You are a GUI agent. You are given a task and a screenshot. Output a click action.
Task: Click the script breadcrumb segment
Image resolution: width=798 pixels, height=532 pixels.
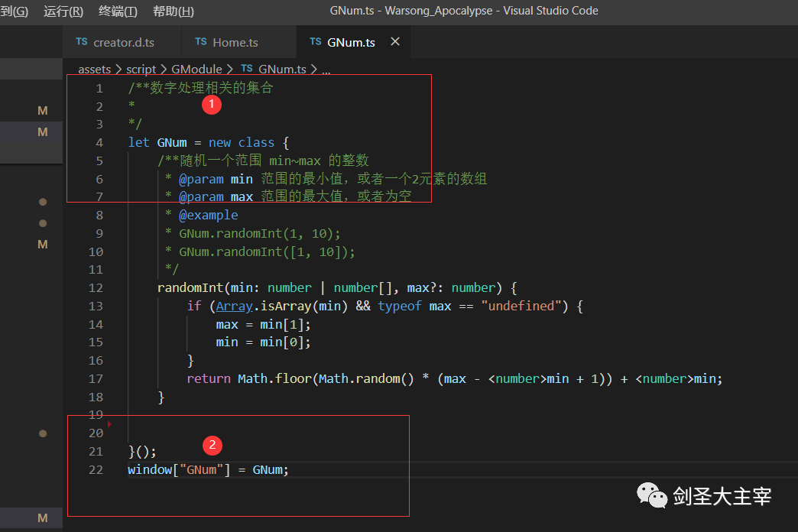coord(141,69)
